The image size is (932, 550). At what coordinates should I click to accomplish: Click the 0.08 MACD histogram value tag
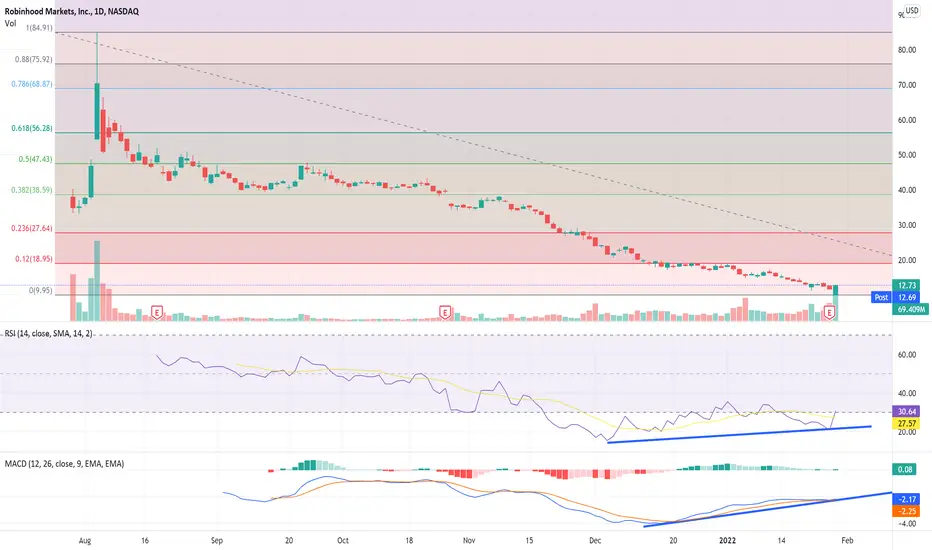tap(904, 470)
